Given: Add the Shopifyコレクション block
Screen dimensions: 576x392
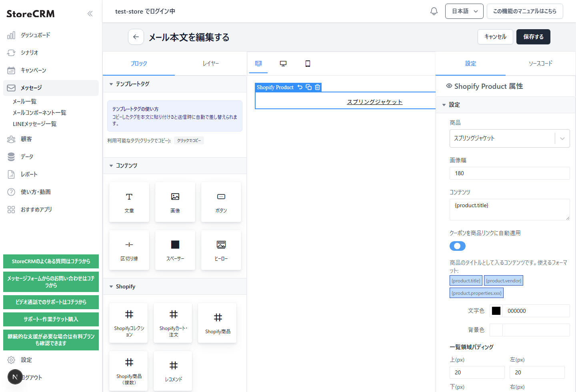Looking at the screenshot, I should pos(129,323).
